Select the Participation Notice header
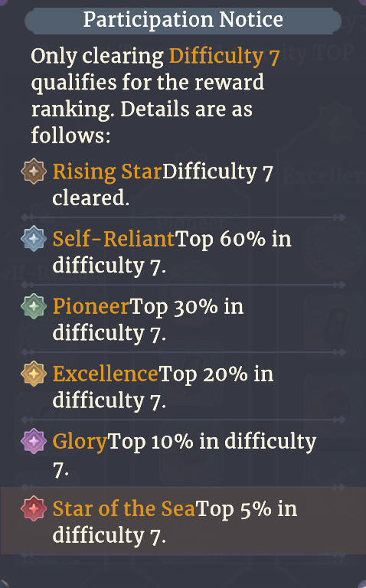Image resolution: width=366 pixels, height=588 pixels. pos(183,19)
